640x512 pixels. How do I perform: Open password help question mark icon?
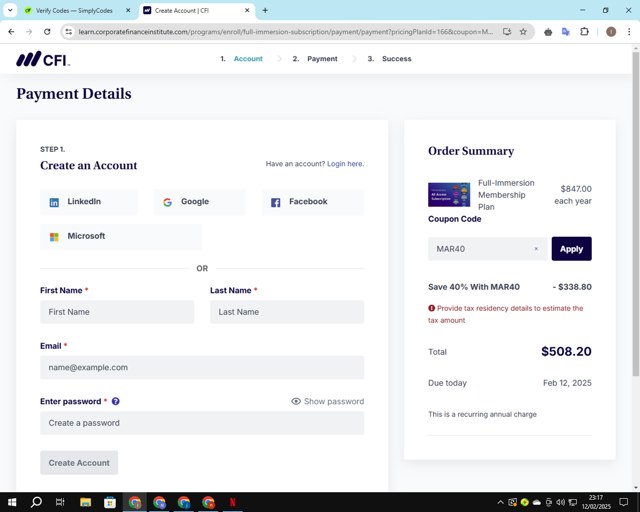click(116, 401)
